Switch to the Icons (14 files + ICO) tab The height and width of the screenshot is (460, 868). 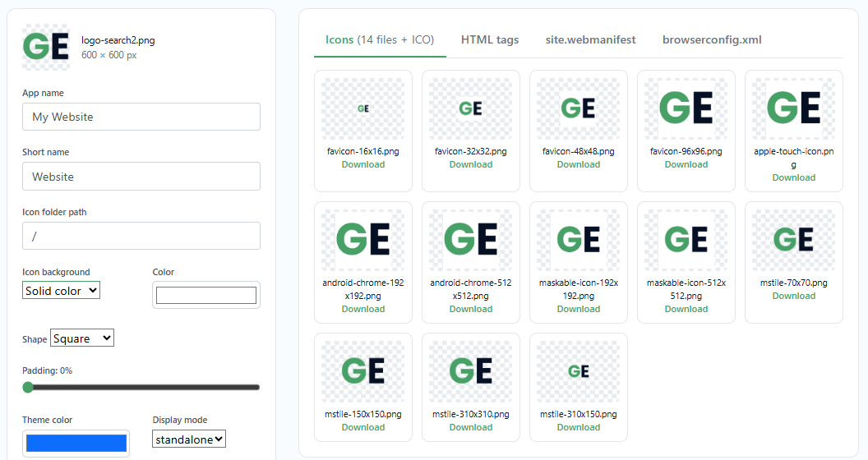380,39
